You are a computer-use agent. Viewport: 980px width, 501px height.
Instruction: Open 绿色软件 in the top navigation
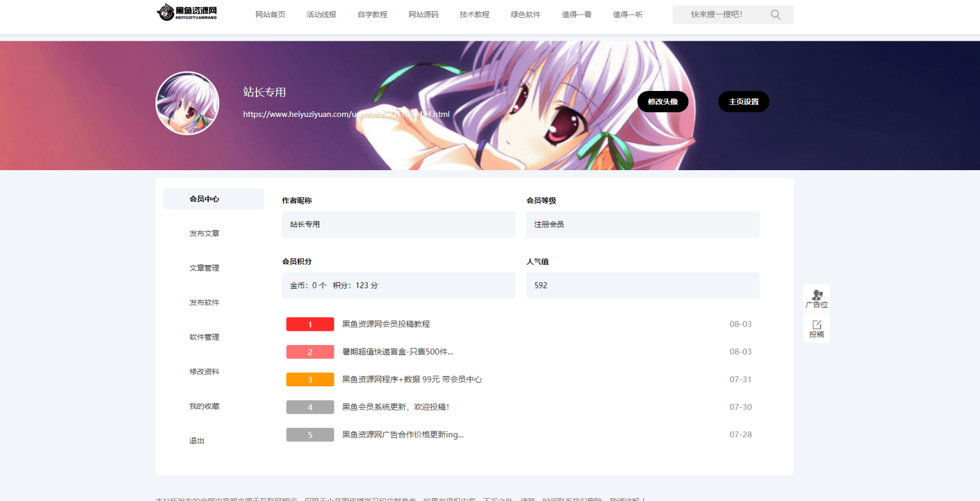tap(525, 15)
